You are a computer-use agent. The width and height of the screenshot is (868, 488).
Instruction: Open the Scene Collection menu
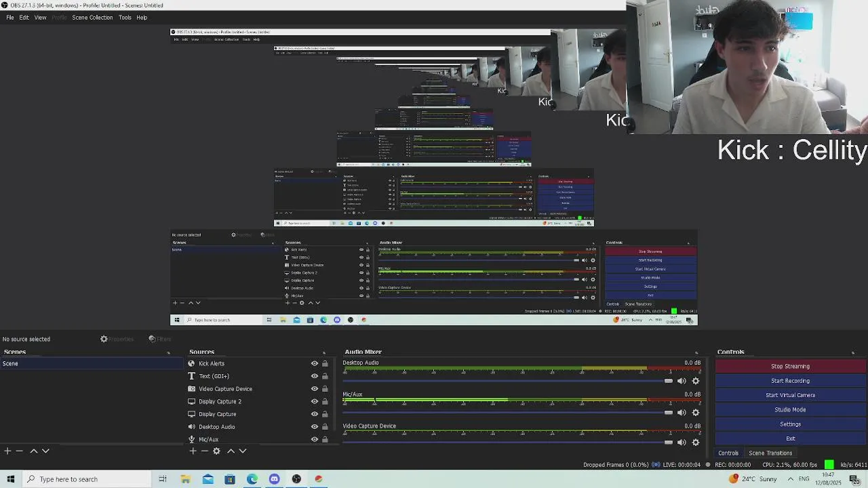pos(92,17)
